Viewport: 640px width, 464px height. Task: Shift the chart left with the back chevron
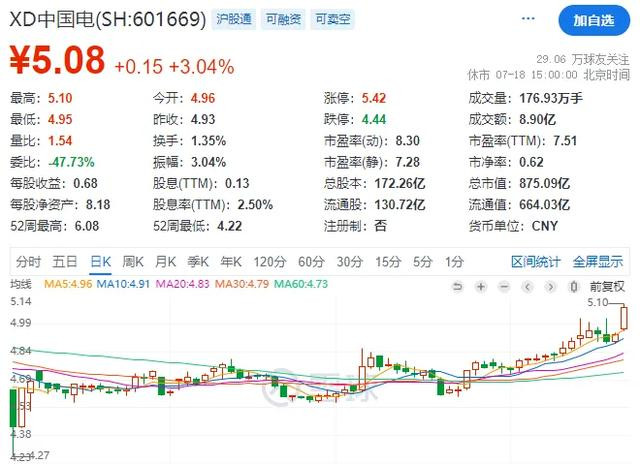[x=528, y=287]
